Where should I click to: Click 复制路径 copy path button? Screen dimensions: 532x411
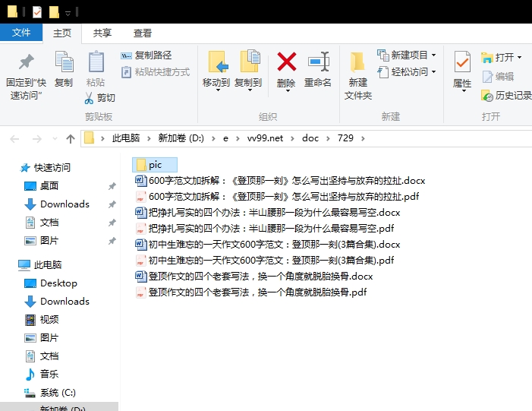[x=146, y=55]
